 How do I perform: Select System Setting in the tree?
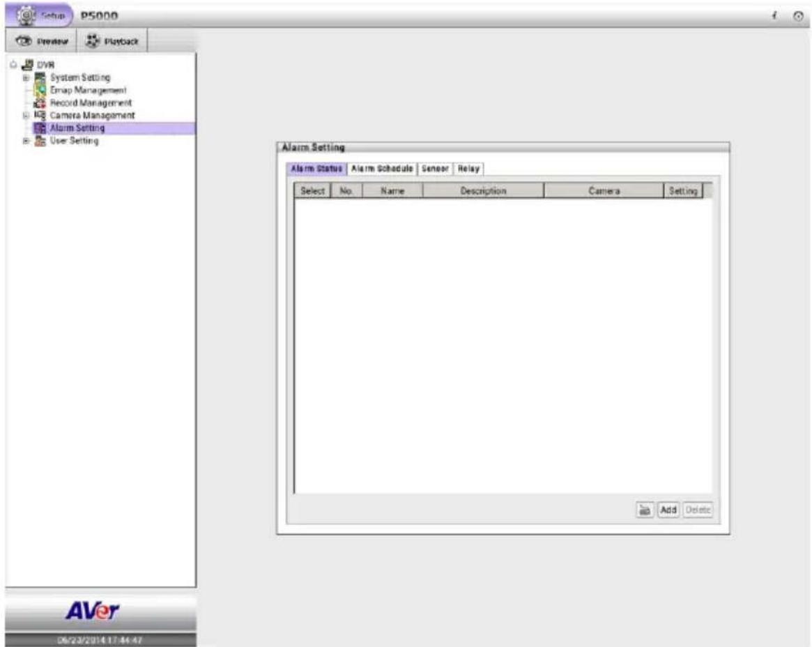tap(80, 77)
